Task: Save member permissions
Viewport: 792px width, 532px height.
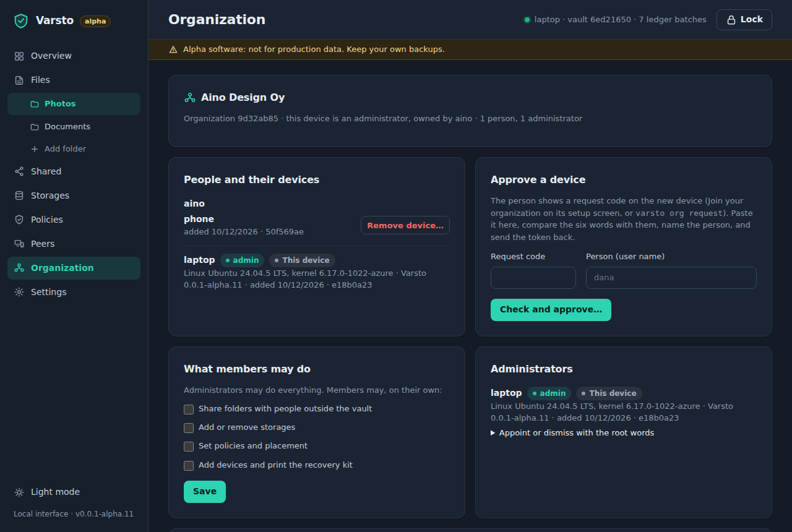Action: pyautogui.click(x=205, y=492)
